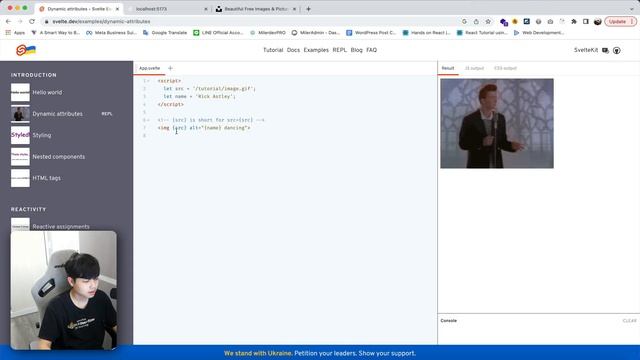Click the Dynamic attributes example thumbnail
The width and height of the screenshot is (640, 360).
tap(20, 114)
